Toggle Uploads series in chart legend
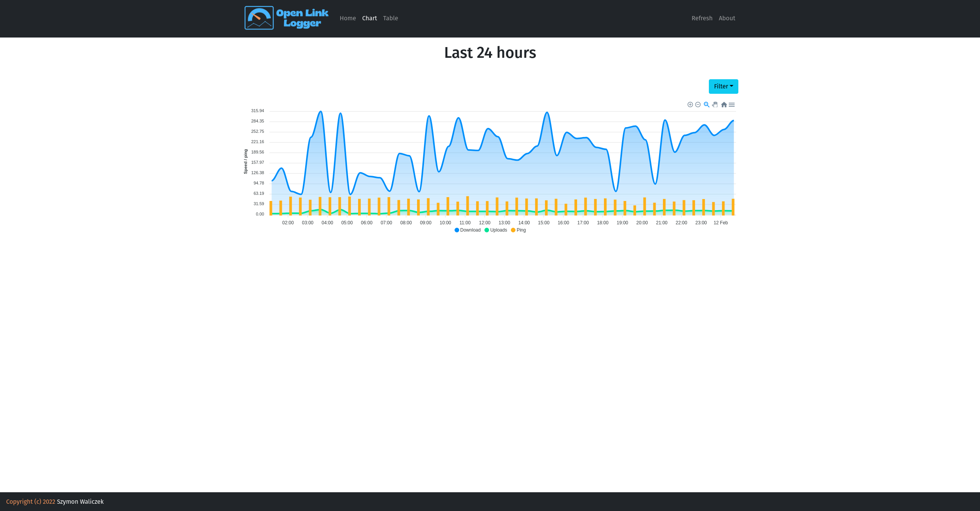980x511 pixels. (x=498, y=230)
